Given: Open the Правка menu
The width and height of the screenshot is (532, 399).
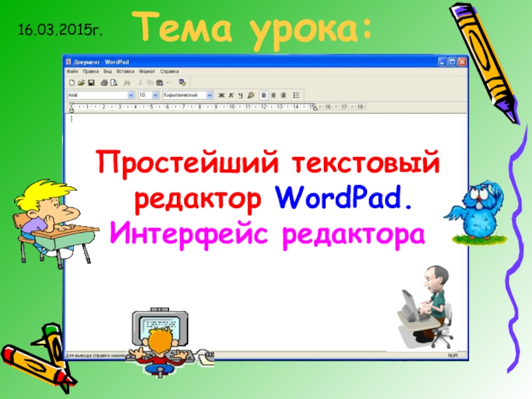Looking at the screenshot, I should point(90,72).
